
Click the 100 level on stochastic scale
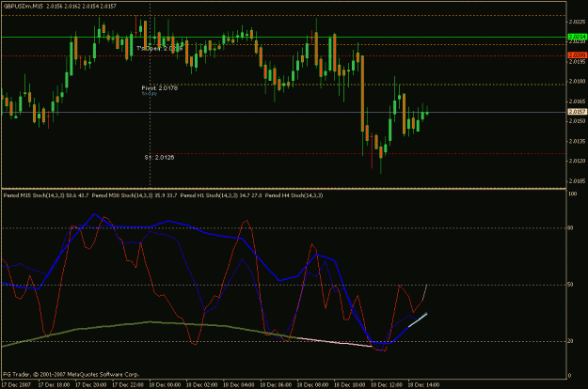click(x=573, y=194)
